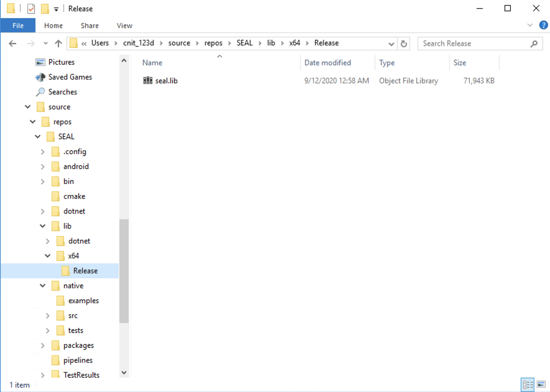Viewport: 550px width, 392px height.
Task: Select cnit_123d in the address breadcrumb
Action: pos(139,43)
